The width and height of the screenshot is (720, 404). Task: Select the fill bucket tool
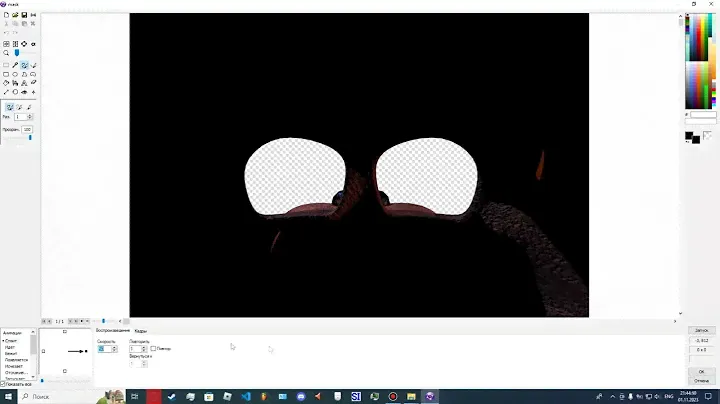pos(7,83)
